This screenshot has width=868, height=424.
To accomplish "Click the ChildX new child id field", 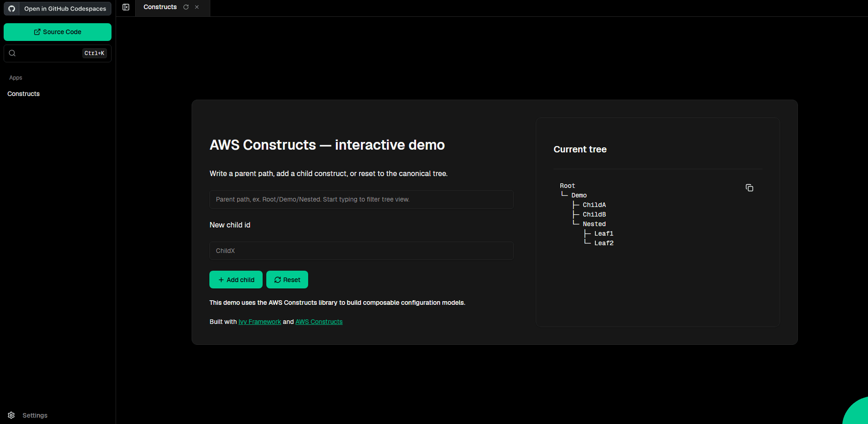I will [x=361, y=250].
